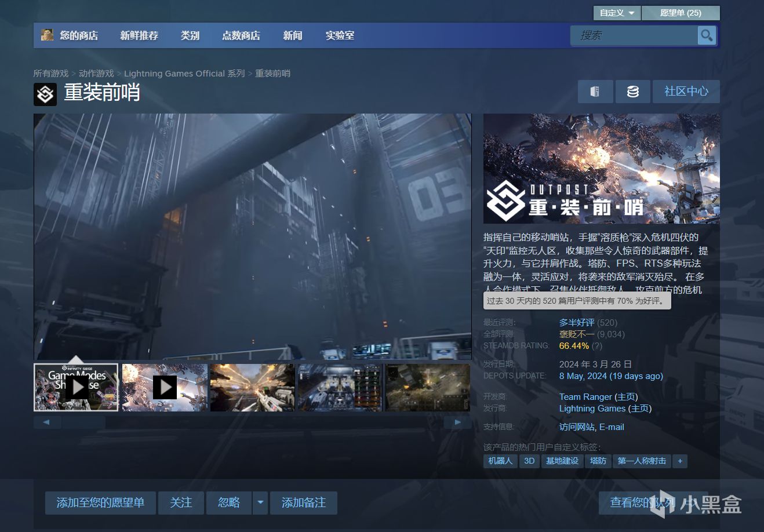The width and height of the screenshot is (764, 532).
Task: Open 实验室 tab
Action: pos(340,35)
